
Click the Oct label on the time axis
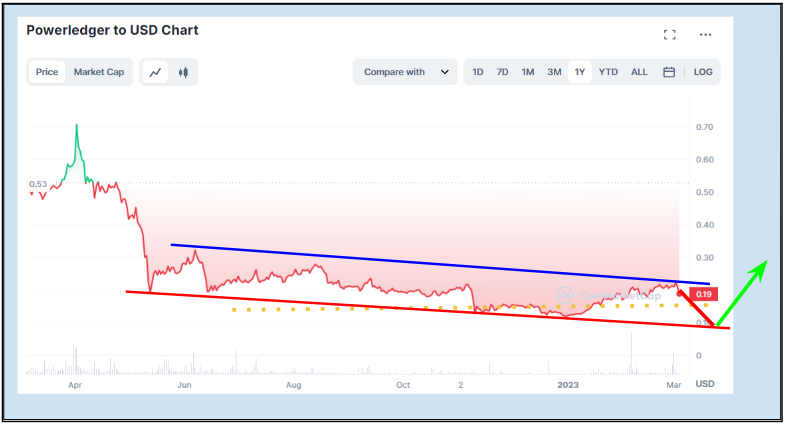coord(403,385)
